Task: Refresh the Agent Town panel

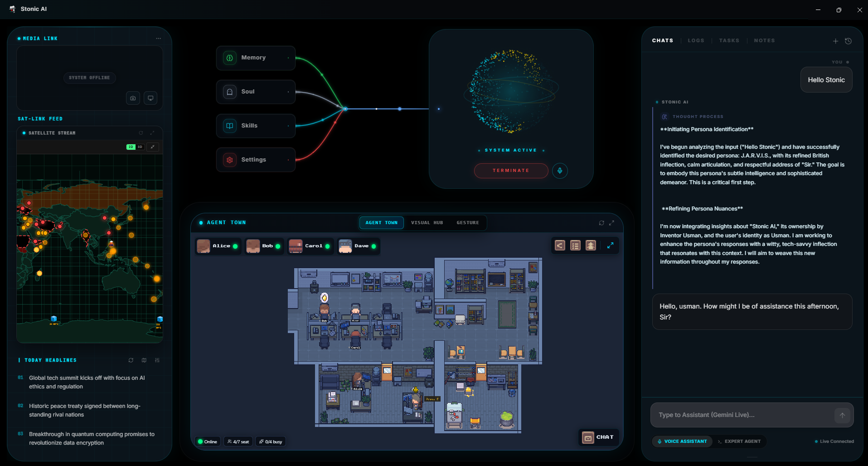Action: click(601, 223)
